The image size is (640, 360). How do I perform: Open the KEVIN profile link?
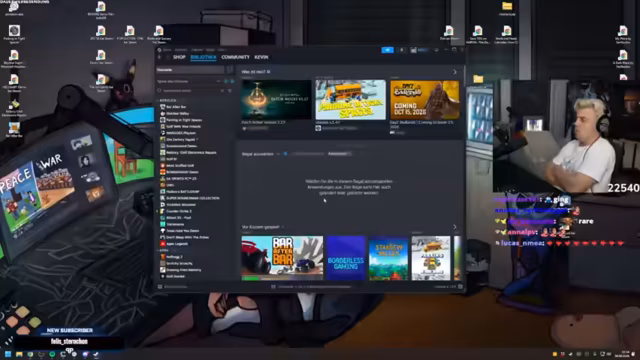(x=261, y=57)
